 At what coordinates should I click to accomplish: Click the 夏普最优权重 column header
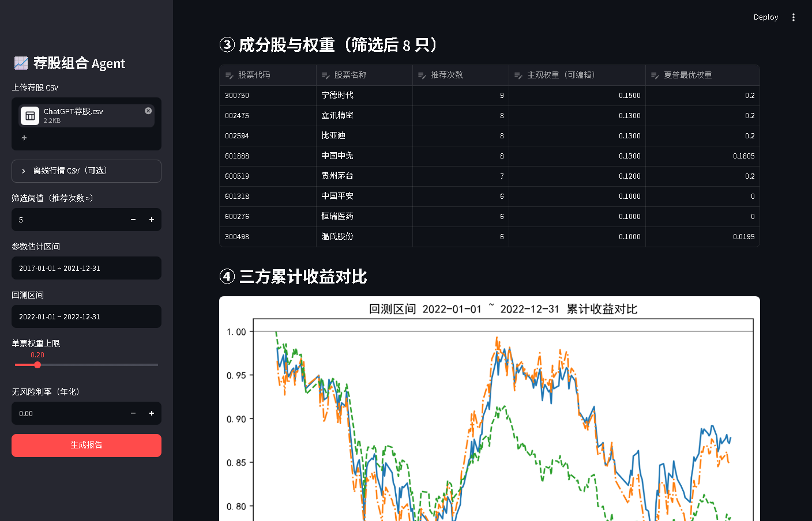click(702, 75)
